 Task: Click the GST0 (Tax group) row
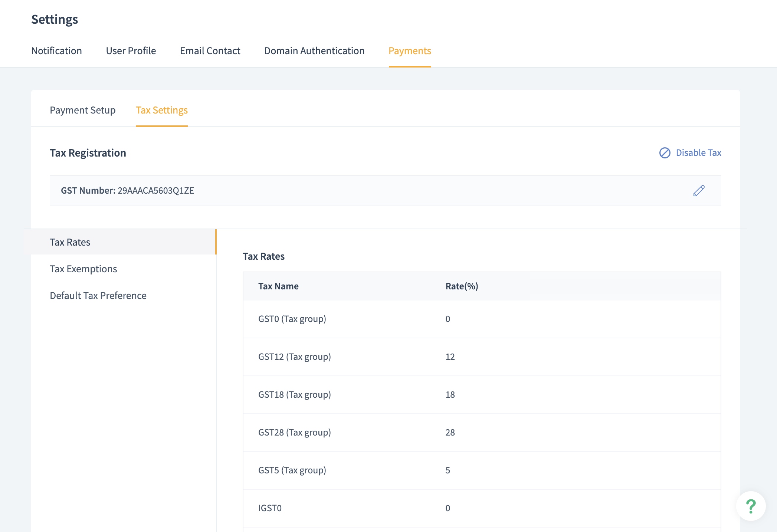[x=292, y=319]
